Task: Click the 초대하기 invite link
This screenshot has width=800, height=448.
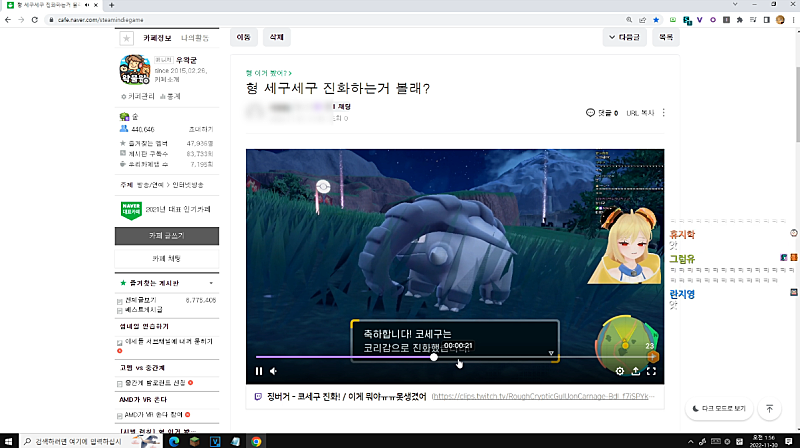Action: [x=201, y=130]
